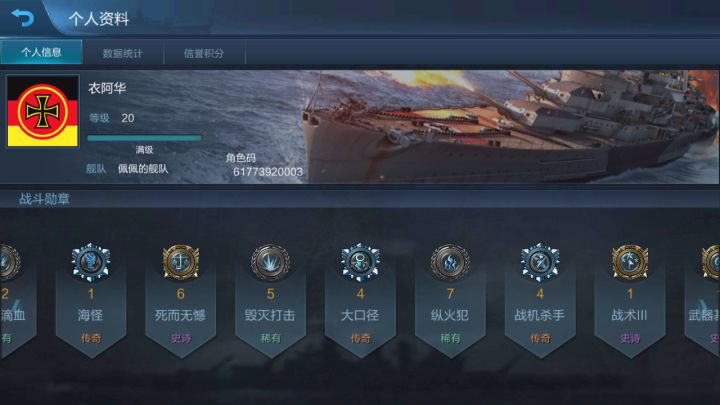Open the 个人信息 tab
The width and height of the screenshot is (720, 405).
[x=41, y=52]
